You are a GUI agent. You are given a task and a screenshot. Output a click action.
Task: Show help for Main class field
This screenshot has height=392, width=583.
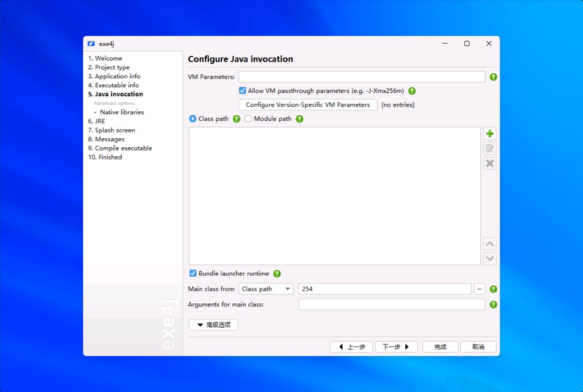pyautogui.click(x=493, y=289)
